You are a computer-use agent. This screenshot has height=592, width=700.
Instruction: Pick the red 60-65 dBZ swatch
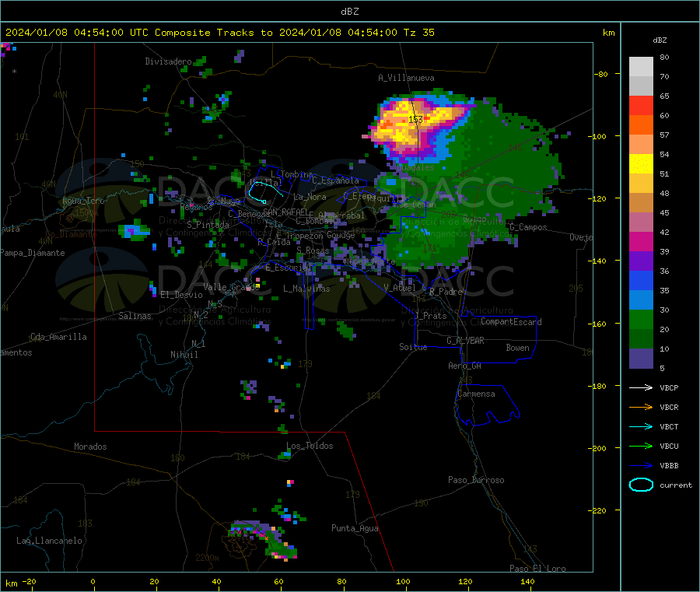(x=641, y=105)
